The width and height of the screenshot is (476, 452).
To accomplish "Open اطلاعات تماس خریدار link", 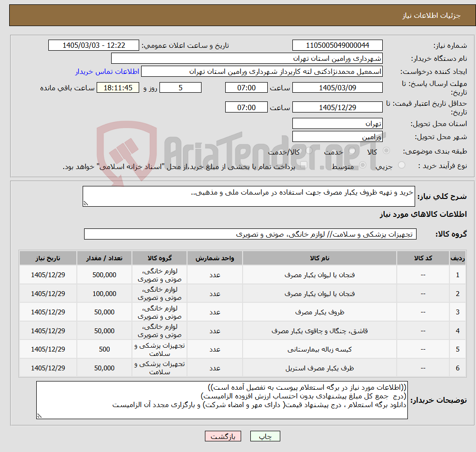I will click(107, 71).
